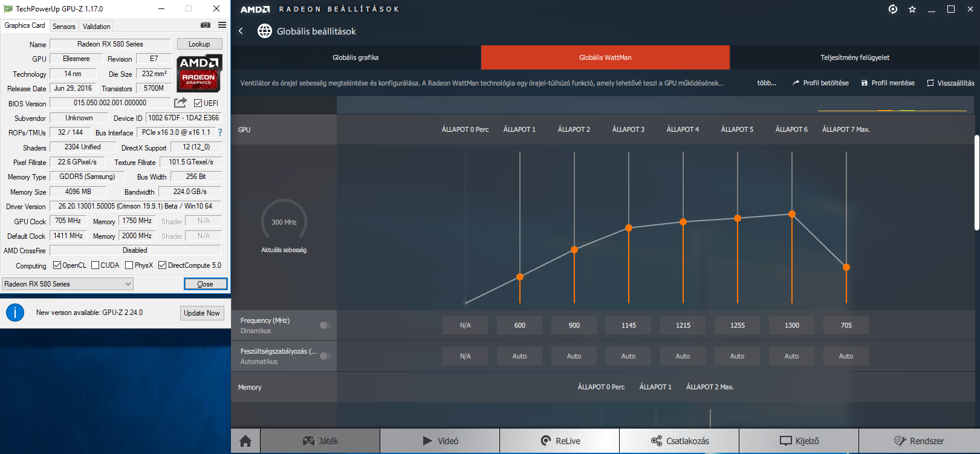Click the 705 frequency value field

tap(846, 325)
